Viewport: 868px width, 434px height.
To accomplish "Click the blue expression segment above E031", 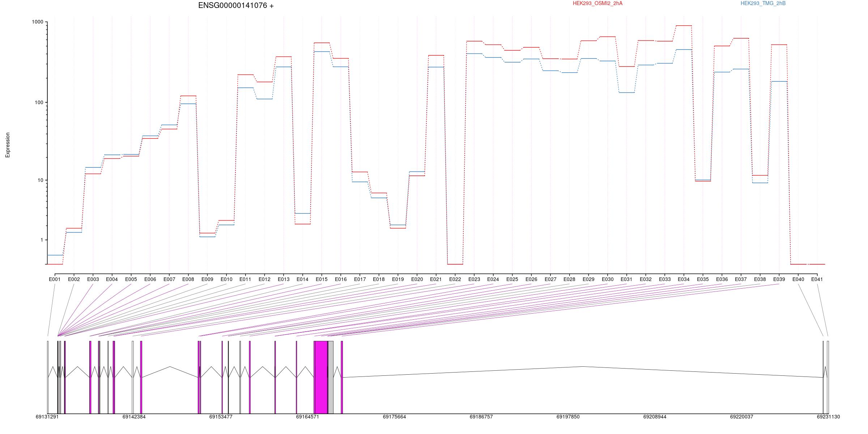I will [626, 93].
